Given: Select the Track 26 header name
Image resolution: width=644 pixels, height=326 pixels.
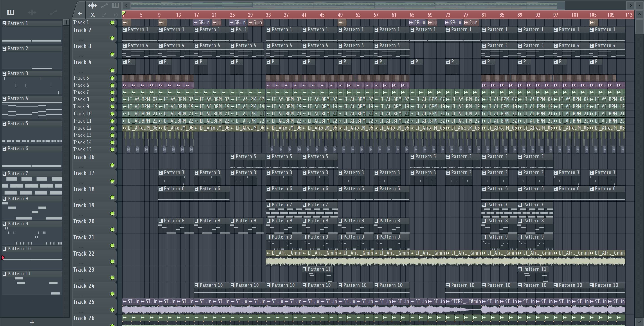Looking at the screenshot, I should tap(84, 318).
